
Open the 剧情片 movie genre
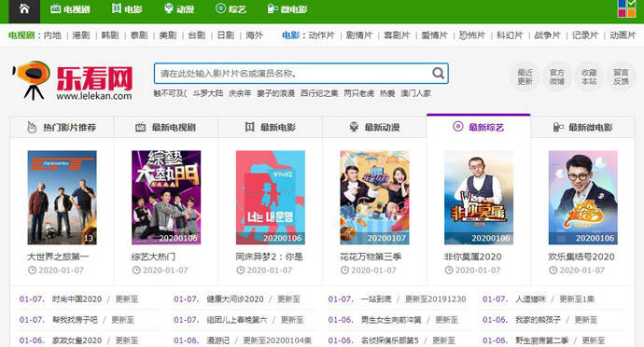(359, 35)
